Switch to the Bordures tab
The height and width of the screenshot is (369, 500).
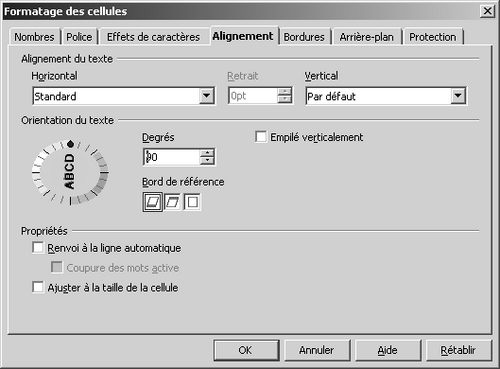tap(304, 37)
